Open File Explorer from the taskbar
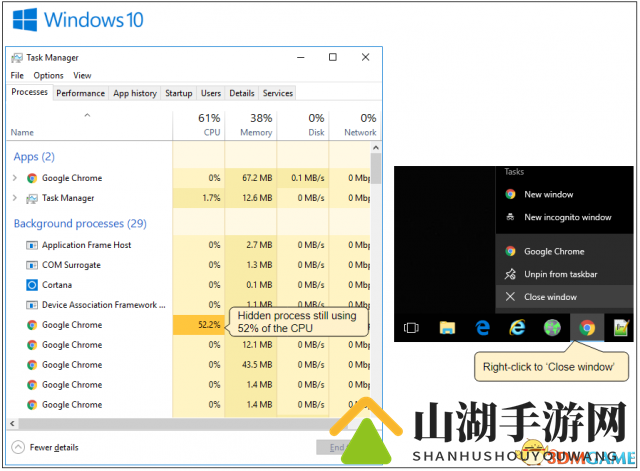The width and height of the screenshot is (640, 471). pyautogui.click(x=447, y=328)
